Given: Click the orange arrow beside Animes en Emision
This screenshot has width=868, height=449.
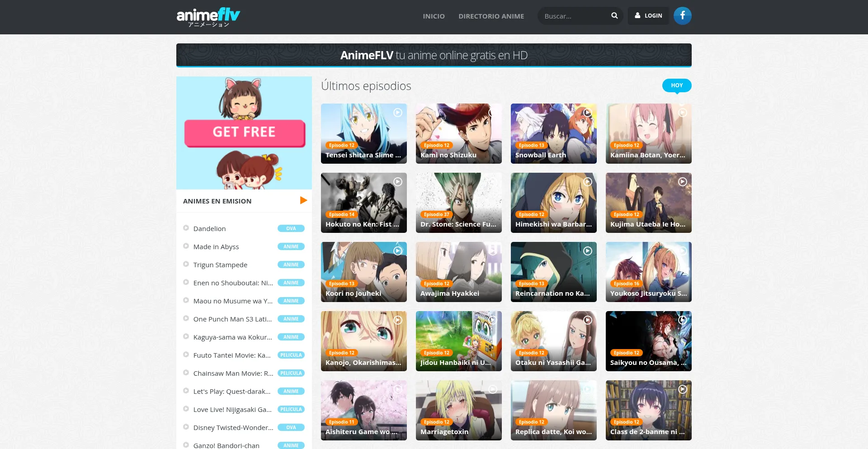Looking at the screenshot, I should point(303,200).
